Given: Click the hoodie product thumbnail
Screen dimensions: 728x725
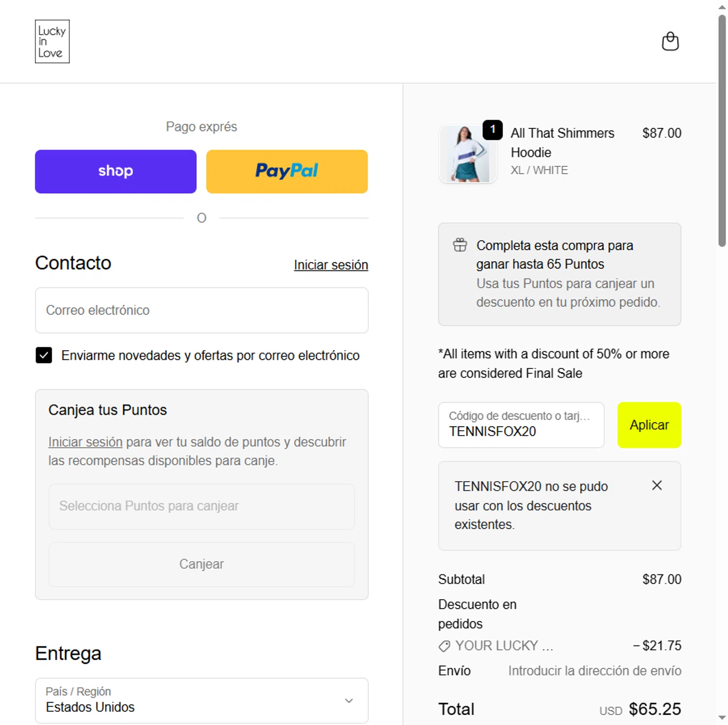Looking at the screenshot, I should (467, 154).
